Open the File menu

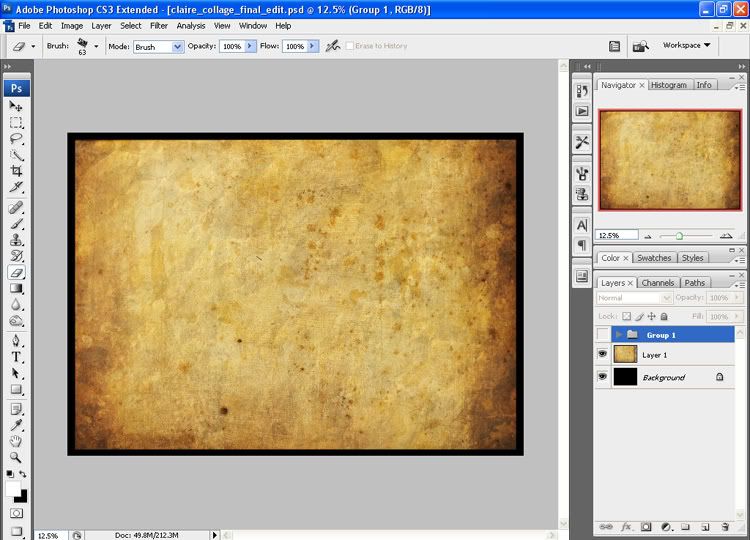[x=24, y=26]
